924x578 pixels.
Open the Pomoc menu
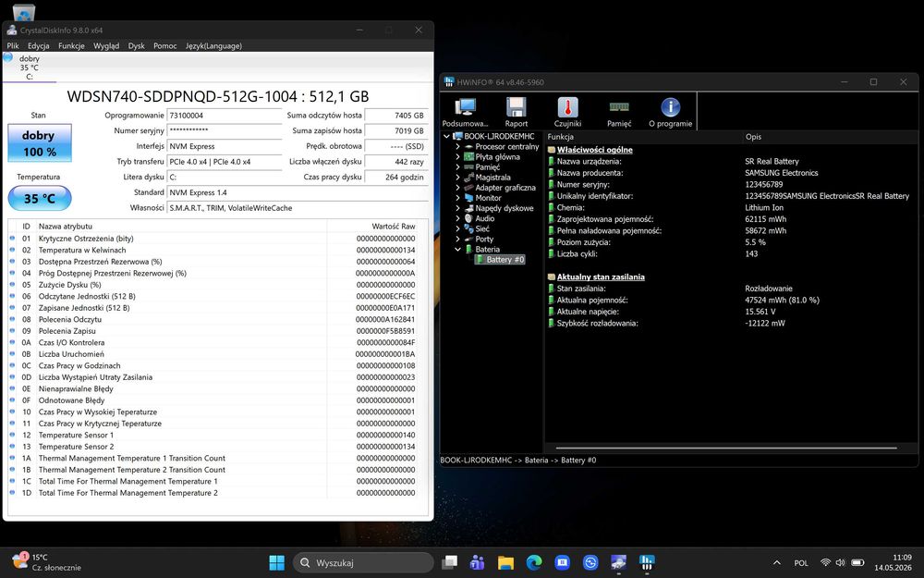(x=165, y=45)
